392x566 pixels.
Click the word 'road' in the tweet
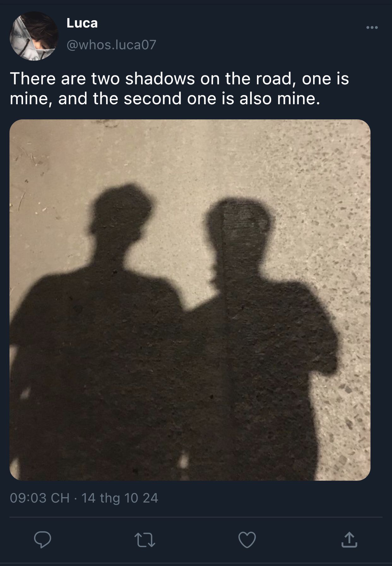(x=274, y=79)
